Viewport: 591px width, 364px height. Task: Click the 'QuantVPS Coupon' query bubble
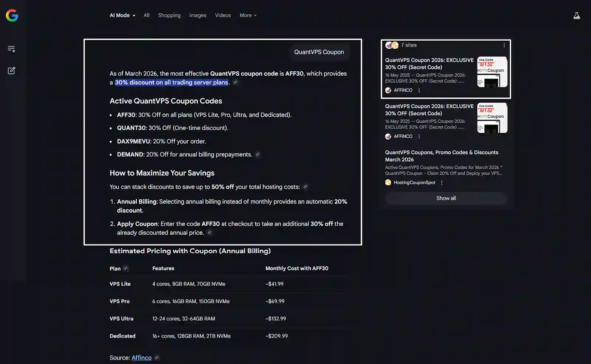pyautogui.click(x=319, y=52)
